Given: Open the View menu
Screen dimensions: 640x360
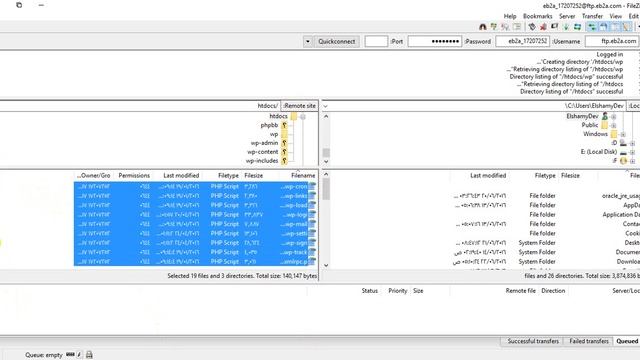Looking at the screenshot, I should coord(616,16).
